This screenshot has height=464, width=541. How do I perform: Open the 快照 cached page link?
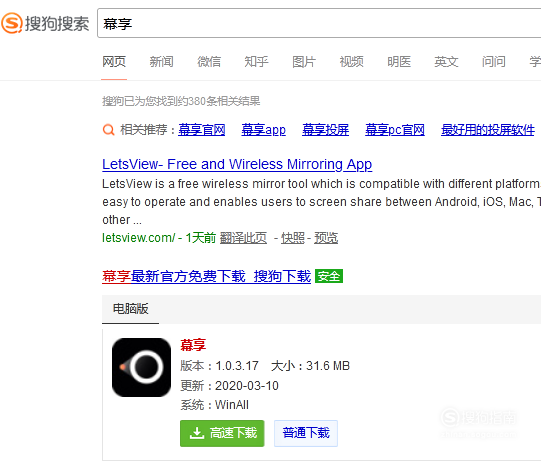tap(293, 238)
